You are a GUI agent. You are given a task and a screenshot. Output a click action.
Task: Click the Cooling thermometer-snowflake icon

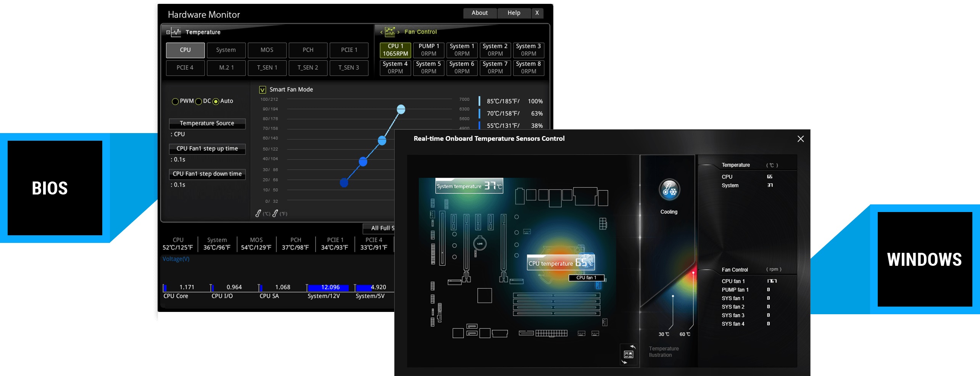tap(669, 190)
